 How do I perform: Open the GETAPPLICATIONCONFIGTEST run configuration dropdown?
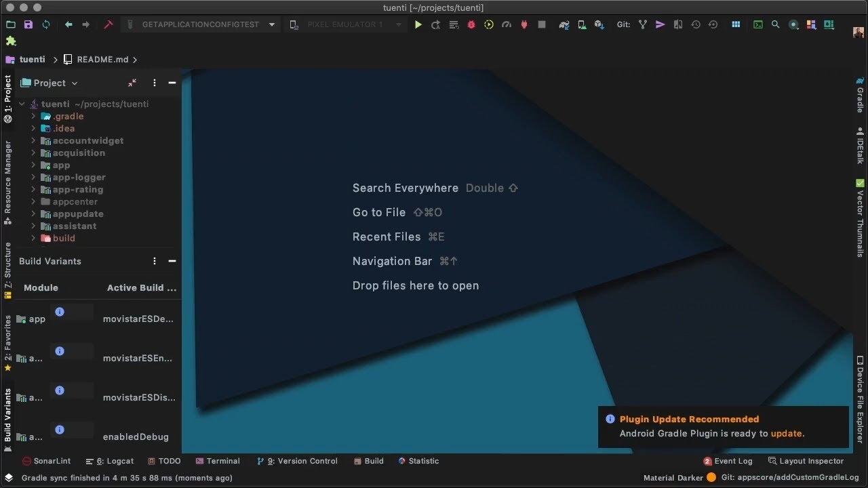pos(201,24)
